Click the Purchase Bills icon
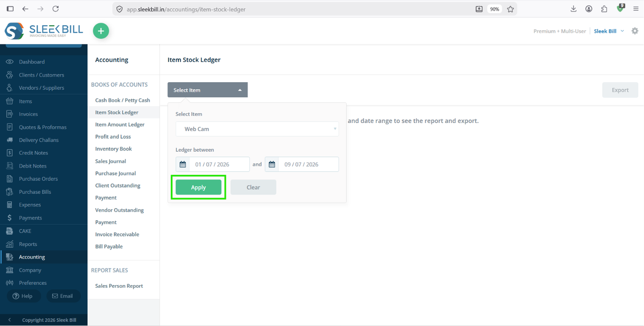The height and width of the screenshot is (326, 644). coord(10,191)
